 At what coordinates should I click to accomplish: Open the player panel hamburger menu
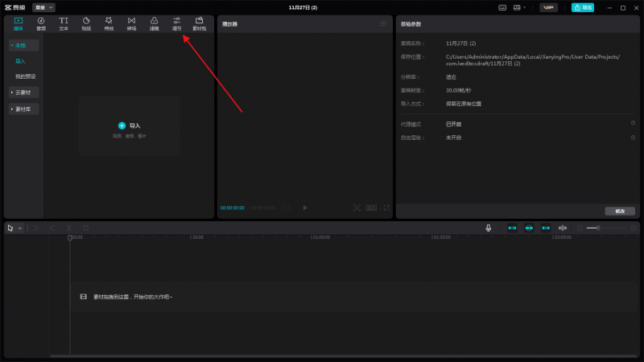tap(383, 24)
